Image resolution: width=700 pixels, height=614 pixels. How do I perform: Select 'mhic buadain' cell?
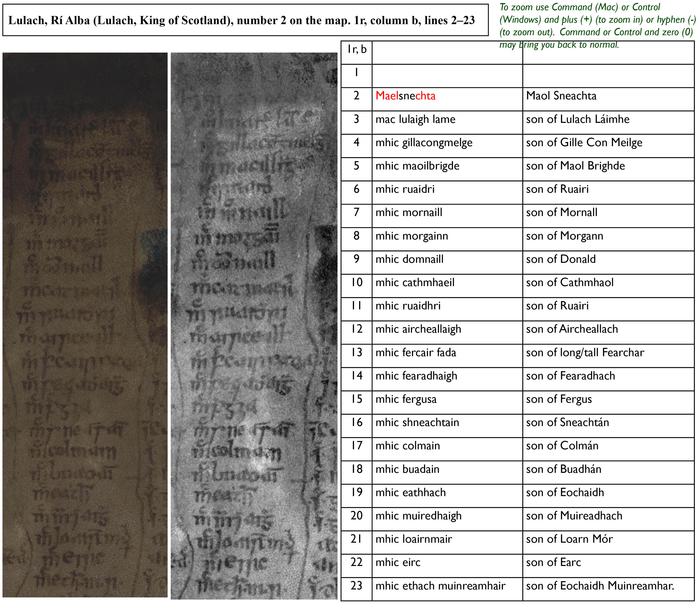point(447,472)
